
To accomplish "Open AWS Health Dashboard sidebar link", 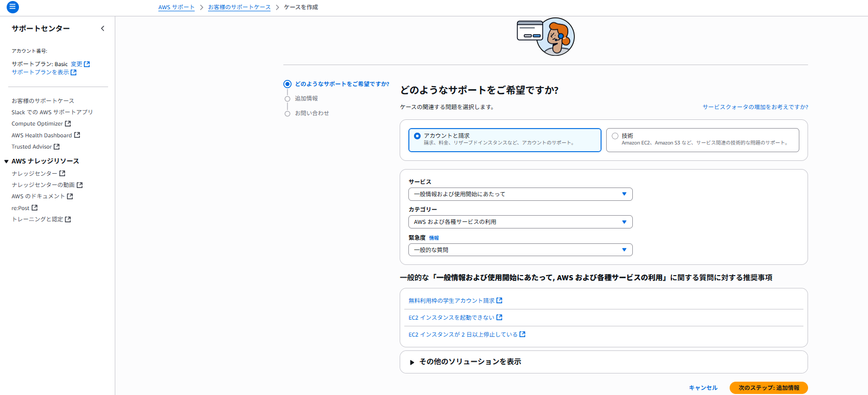I will click(42, 135).
